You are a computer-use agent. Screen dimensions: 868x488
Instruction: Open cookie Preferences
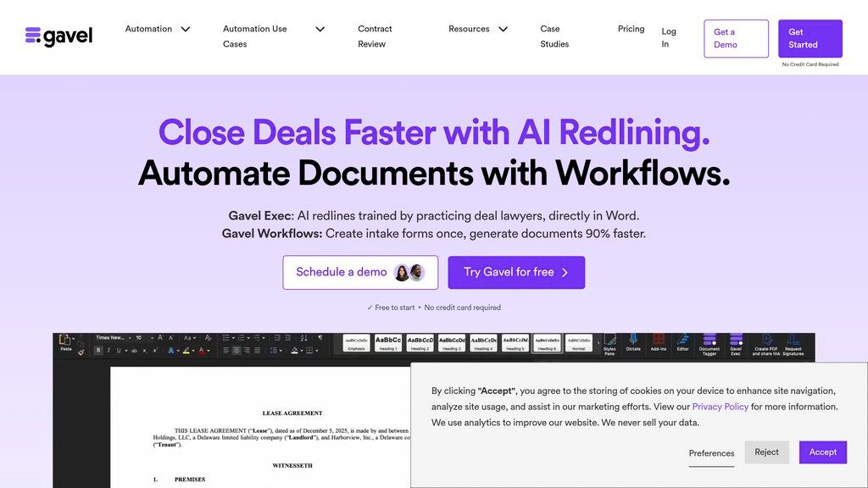click(711, 453)
